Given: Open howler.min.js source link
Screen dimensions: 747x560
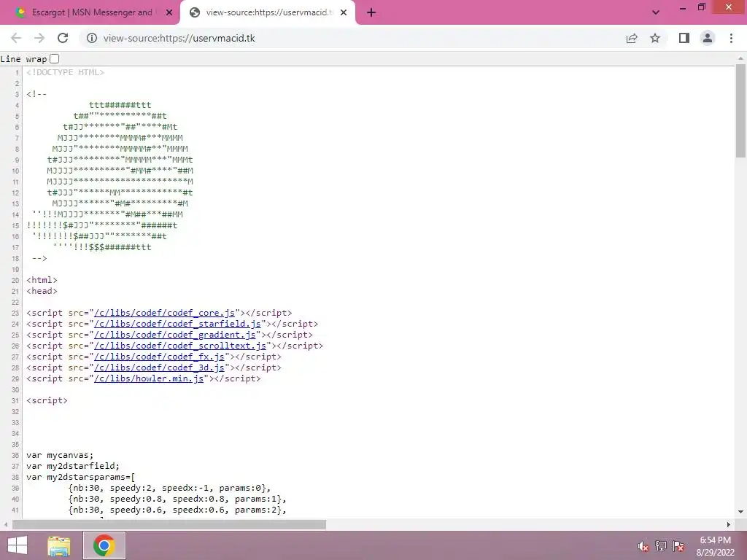Looking at the screenshot, I should (149, 378).
